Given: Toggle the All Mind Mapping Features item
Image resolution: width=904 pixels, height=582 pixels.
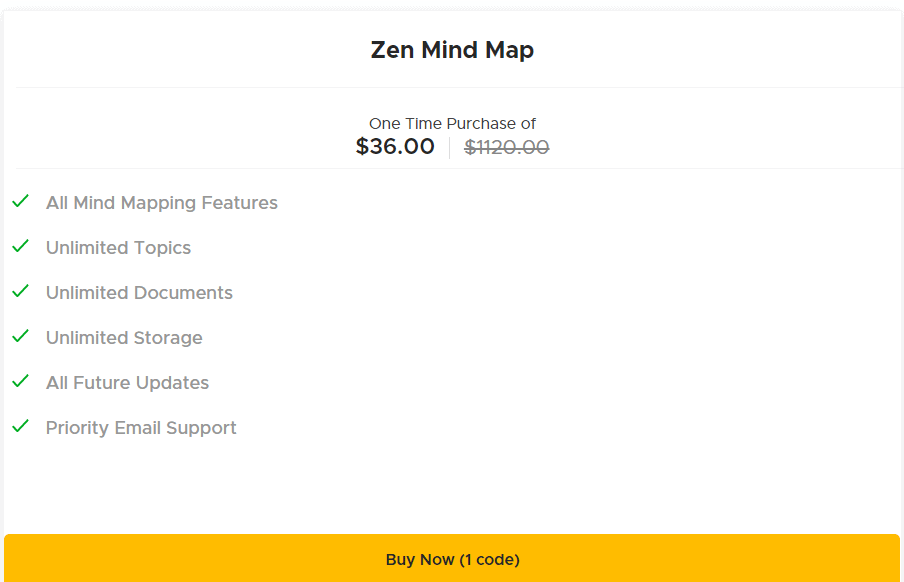Looking at the screenshot, I should point(161,202).
